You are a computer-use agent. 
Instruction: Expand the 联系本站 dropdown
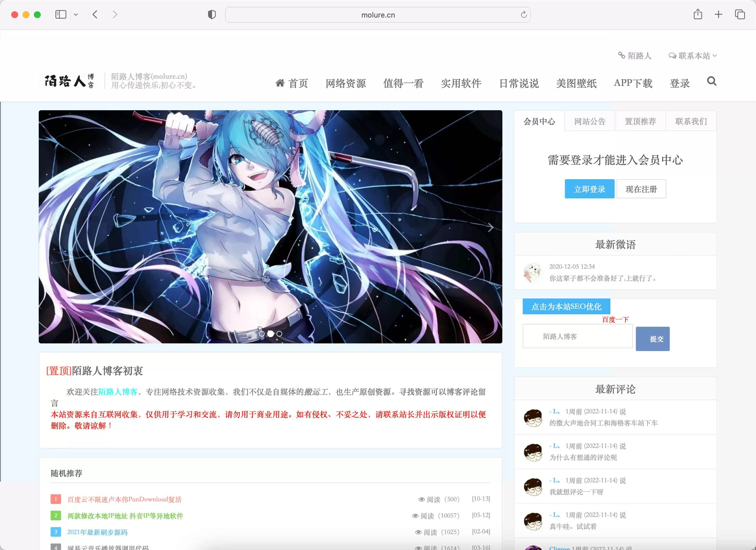pos(693,56)
